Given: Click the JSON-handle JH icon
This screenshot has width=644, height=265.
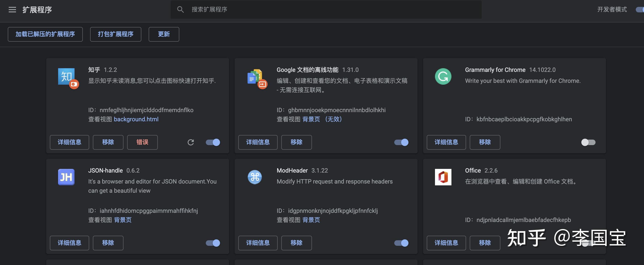Looking at the screenshot, I should point(66,177).
